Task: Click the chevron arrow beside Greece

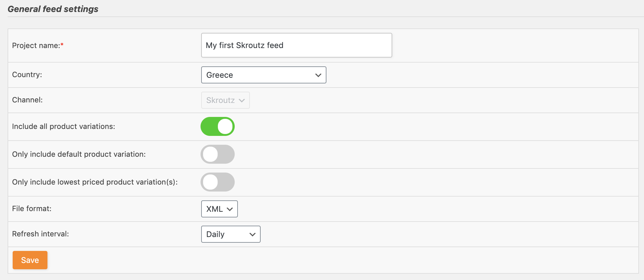Action: 318,75
